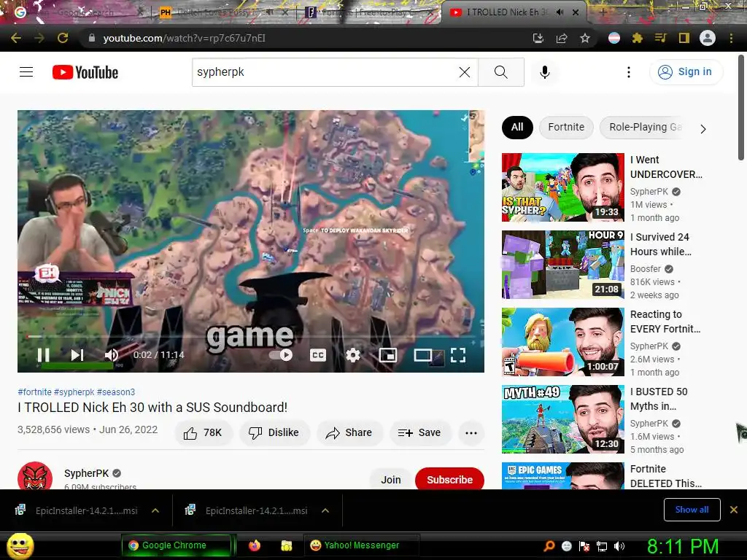Screen dimensions: 747x560
Task: Dislike the video
Action: click(x=274, y=432)
